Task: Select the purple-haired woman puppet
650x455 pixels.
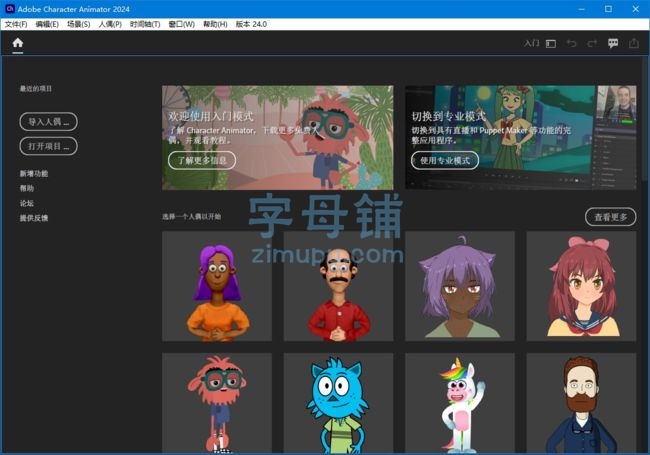Action: tap(217, 286)
